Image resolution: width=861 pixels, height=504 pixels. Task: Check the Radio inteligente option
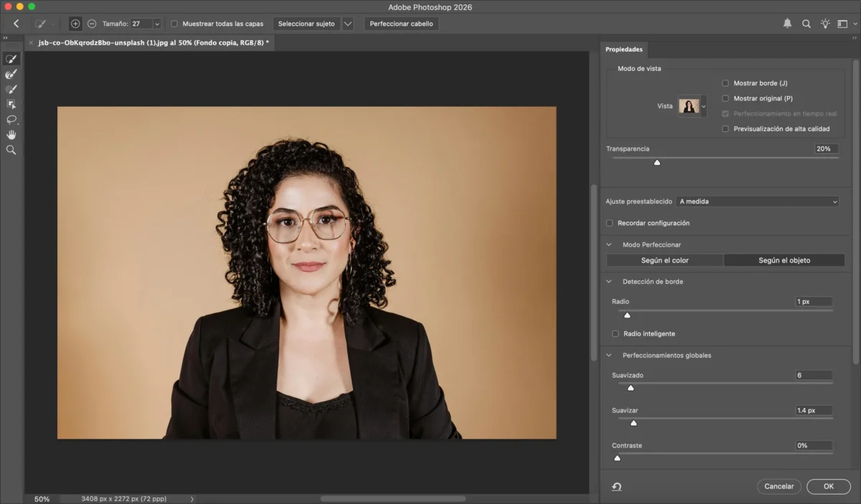(x=615, y=333)
